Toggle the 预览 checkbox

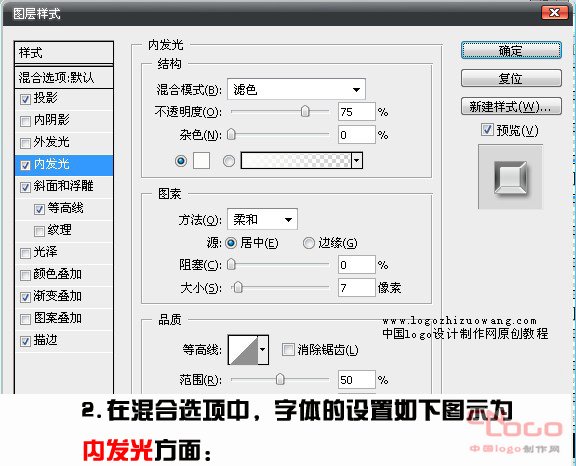(487, 129)
